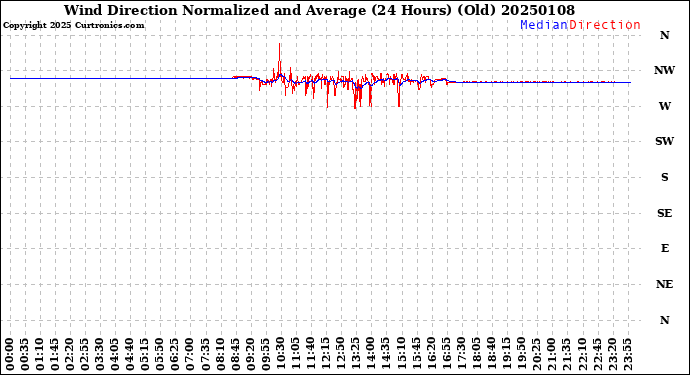Click the Copyright 2025 Curtronics.com label

(73, 26)
